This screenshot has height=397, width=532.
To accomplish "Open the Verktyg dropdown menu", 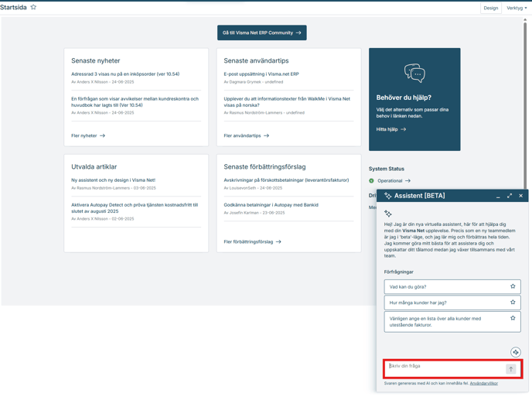I will tap(517, 8).
